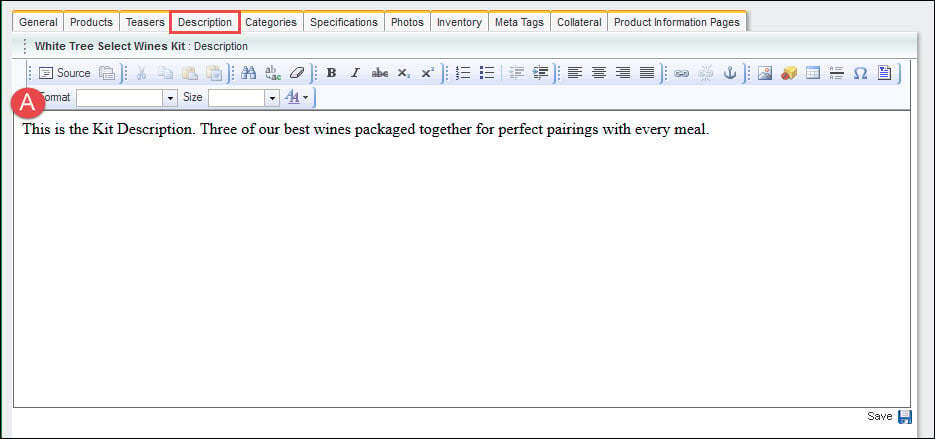Switch to the Photos tab
The image size is (935, 439).
(x=407, y=22)
